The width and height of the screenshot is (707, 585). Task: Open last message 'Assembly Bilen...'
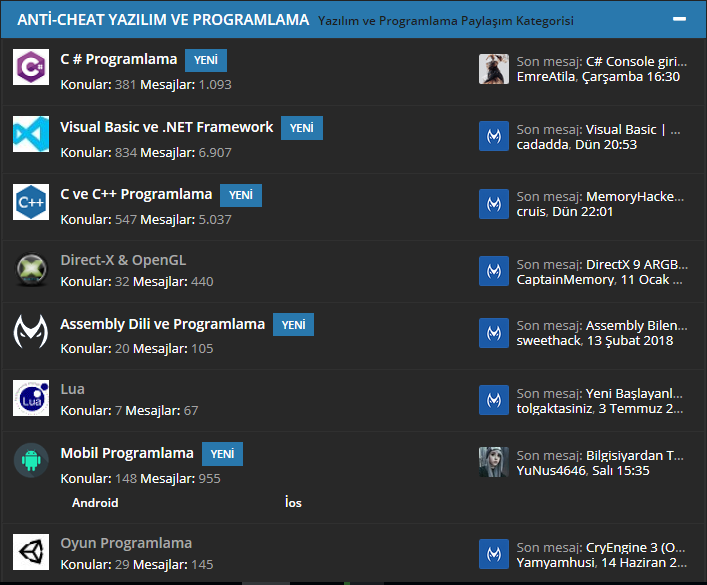[637, 326]
